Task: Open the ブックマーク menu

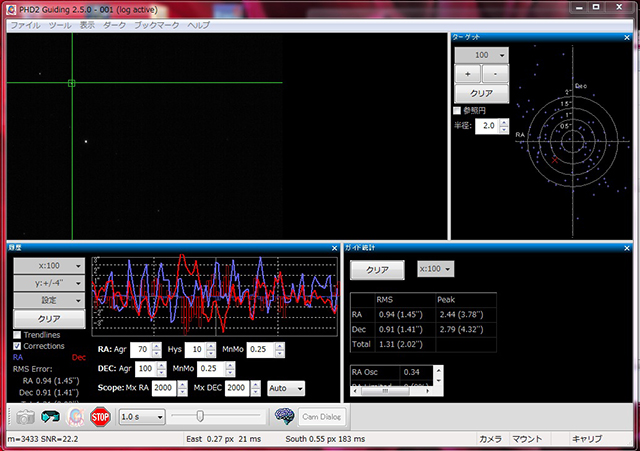Action: click(157, 25)
